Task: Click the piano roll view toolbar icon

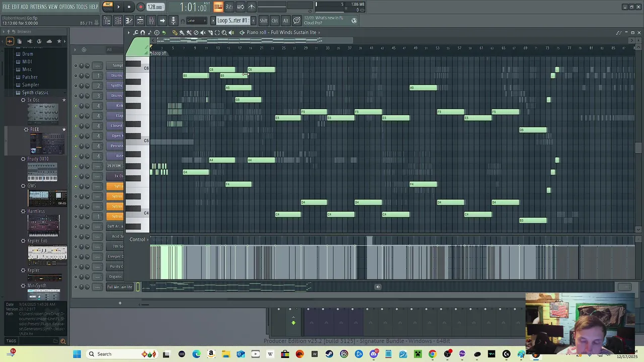Action: pyautogui.click(x=129, y=21)
